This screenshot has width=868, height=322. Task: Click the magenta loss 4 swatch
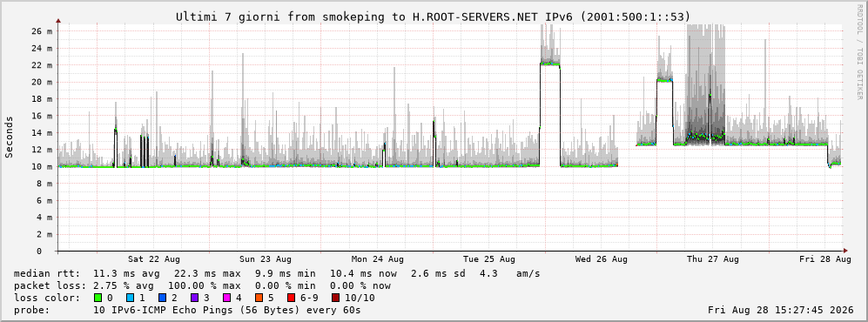[x=226, y=298]
